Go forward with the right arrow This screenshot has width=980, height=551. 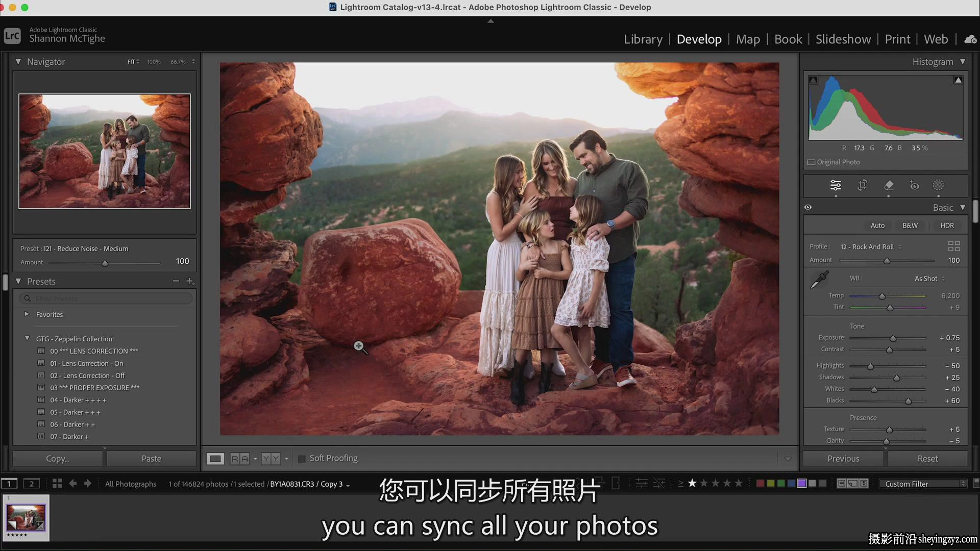coord(87,484)
